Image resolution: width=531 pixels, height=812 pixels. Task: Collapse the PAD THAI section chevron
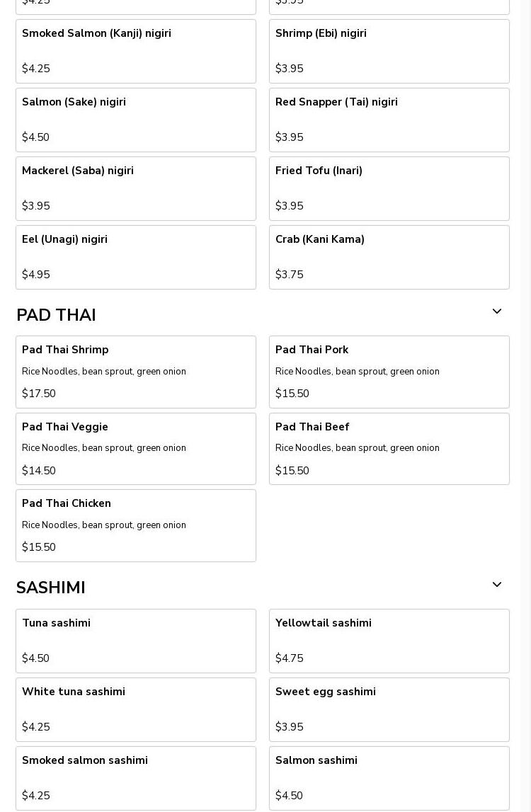[x=496, y=311]
